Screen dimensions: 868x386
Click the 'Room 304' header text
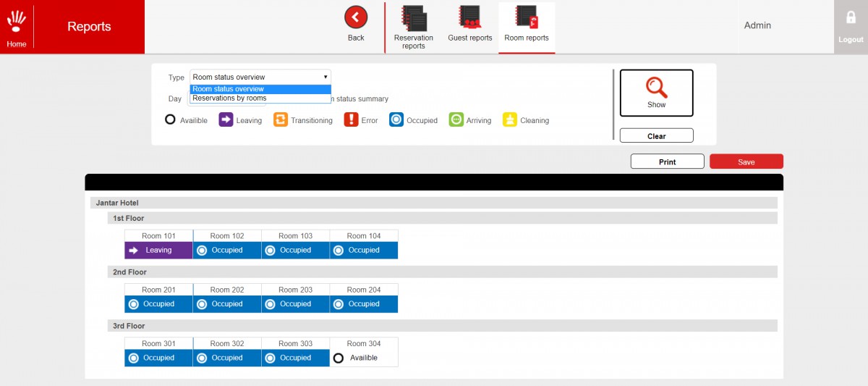tap(364, 344)
